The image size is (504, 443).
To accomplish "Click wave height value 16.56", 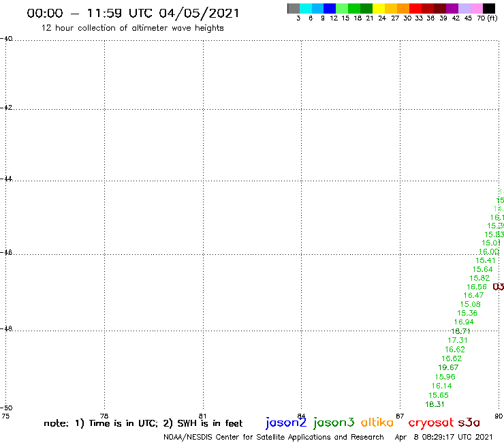I will [x=476, y=287].
